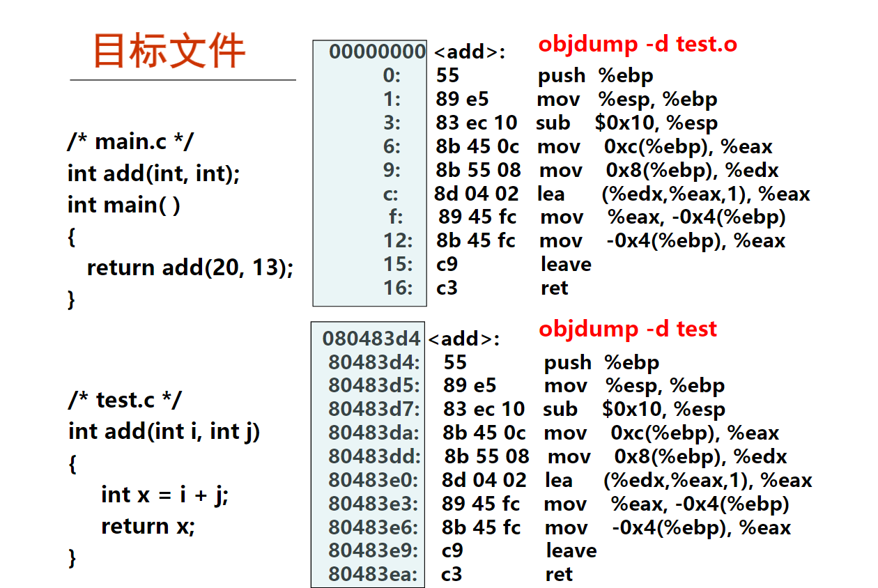Click the offset "16:" in the test.o listing
Image resolution: width=878 pixels, height=588 pixels.
398,288
